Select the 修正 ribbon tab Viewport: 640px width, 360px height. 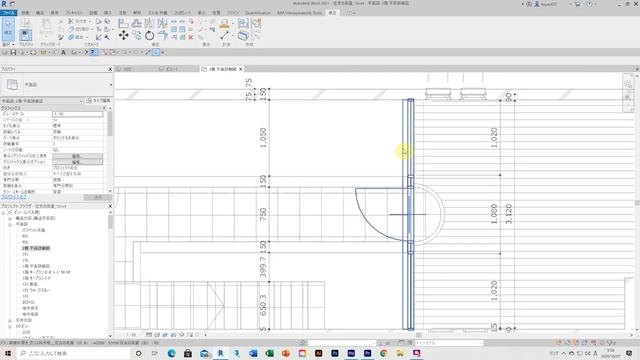[x=333, y=13]
